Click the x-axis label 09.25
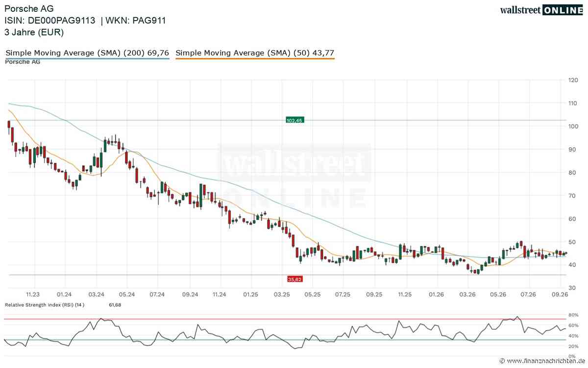Viewport: 588px width, 368px height. coord(374,294)
